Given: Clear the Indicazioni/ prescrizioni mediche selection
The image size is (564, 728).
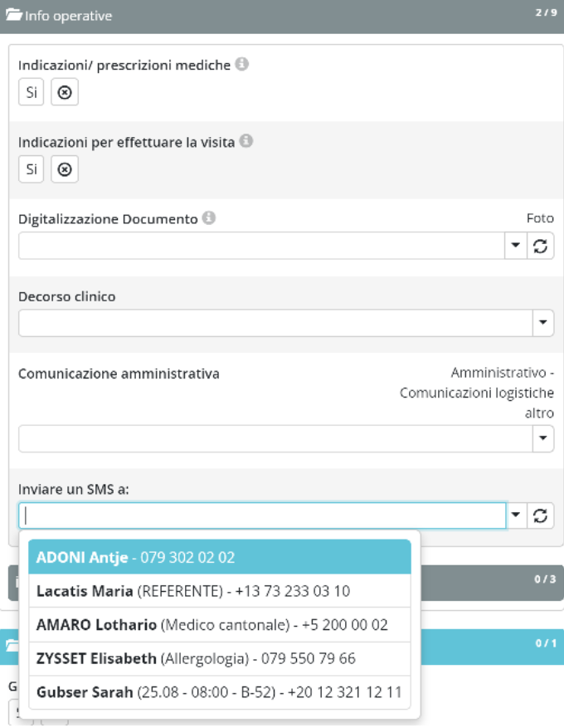Looking at the screenshot, I should [65, 93].
